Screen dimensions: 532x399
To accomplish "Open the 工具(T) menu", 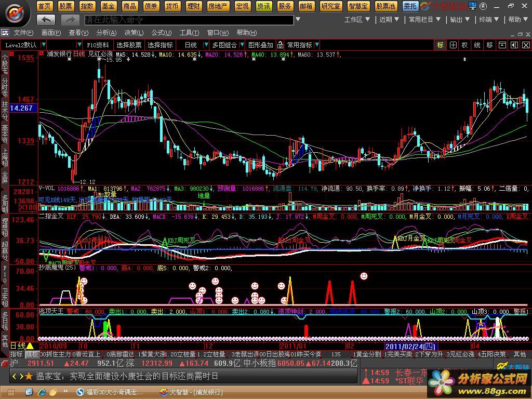I will coord(189,33).
